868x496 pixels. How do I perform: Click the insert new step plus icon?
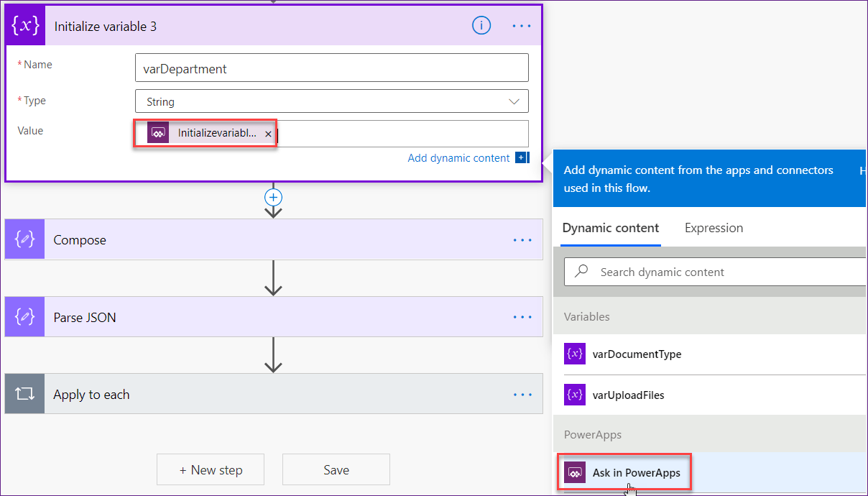(273, 197)
